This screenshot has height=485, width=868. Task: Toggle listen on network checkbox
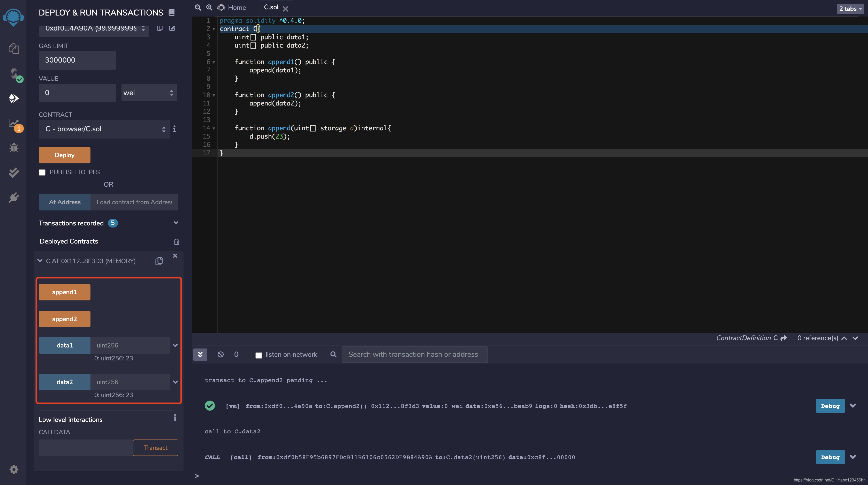click(258, 355)
